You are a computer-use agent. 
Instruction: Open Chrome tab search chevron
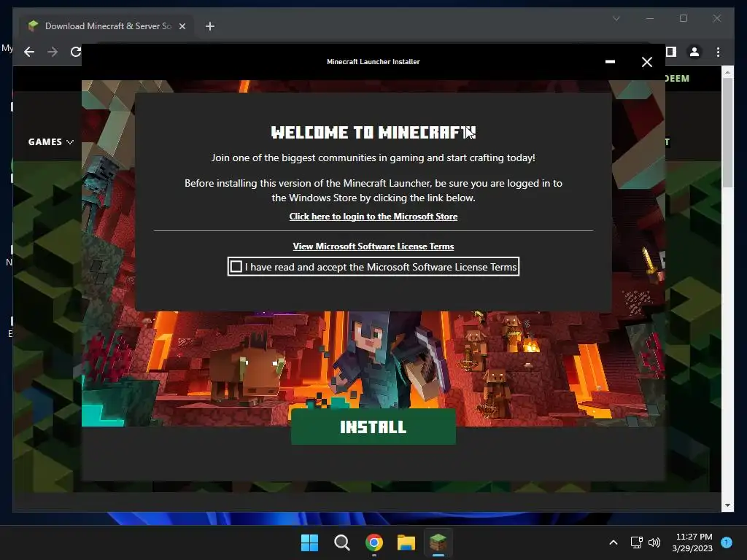[x=616, y=18]
